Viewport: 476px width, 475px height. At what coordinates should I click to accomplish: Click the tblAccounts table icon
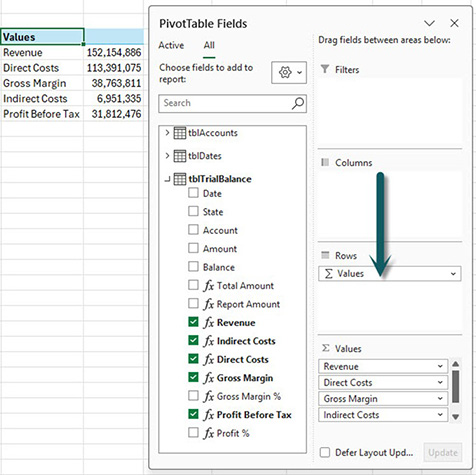pyautogui.click(x=180, y=133)
